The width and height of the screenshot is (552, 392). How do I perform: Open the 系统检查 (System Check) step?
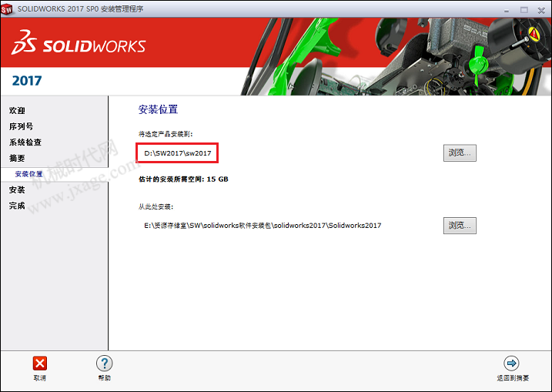(x=25, y=142)
